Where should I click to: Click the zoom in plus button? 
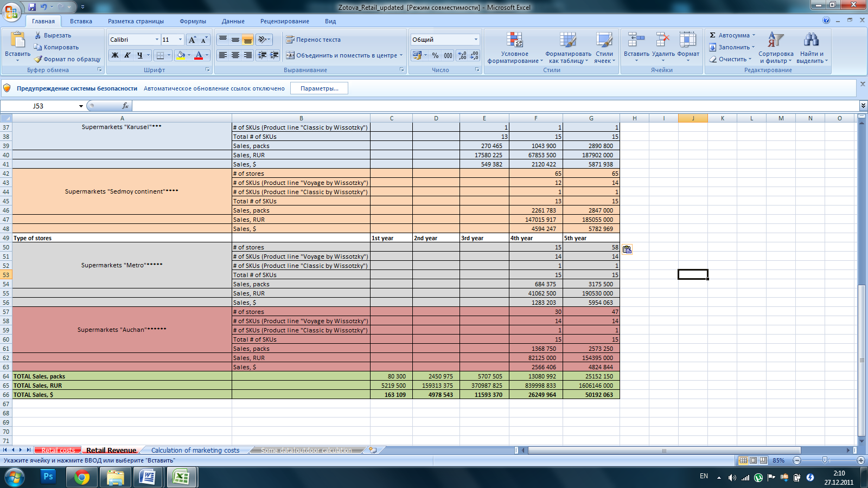860,460
